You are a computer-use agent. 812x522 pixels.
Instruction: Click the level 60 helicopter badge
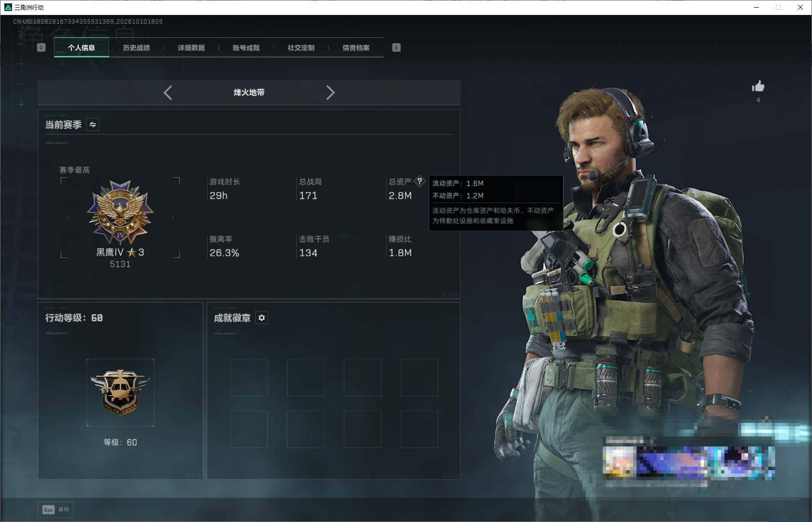click(x=120, y=392)
